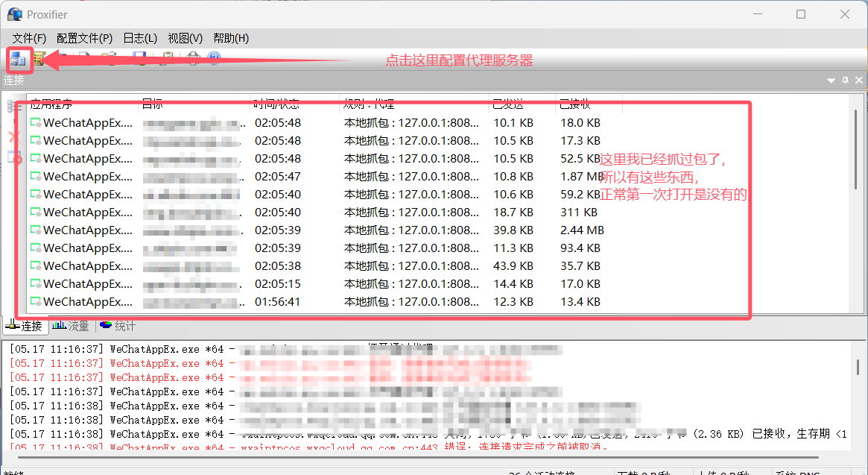Close the 连接 panel
The width and height of the screenshot is (868, 475).
pyautogui.click(x=859, y=80)
